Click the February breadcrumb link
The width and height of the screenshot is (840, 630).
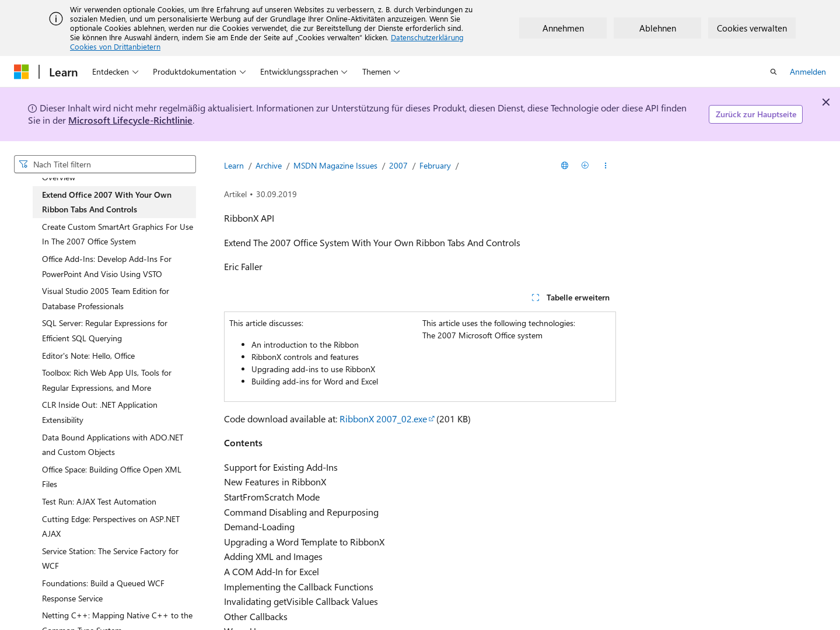(435, 166)
